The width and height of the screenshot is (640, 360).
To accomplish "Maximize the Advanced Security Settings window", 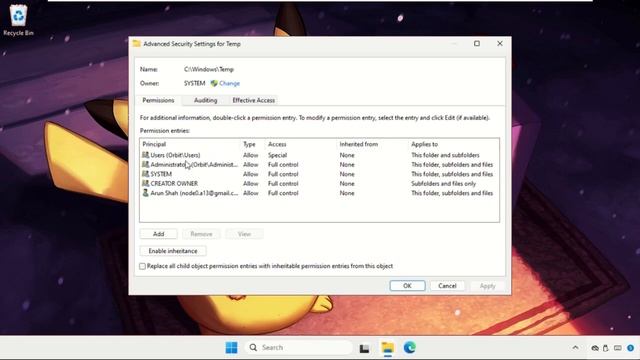I will [x=477, y=44].
